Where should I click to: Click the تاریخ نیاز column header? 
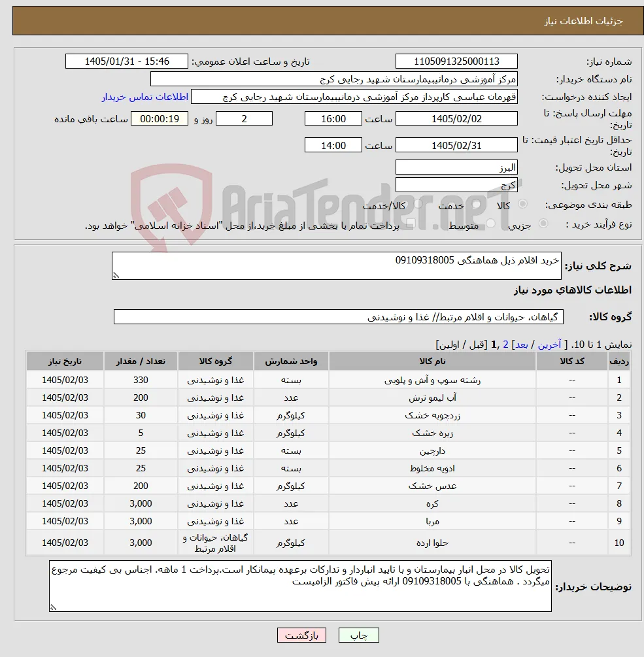pyautogui.click(x=65, y=361)
